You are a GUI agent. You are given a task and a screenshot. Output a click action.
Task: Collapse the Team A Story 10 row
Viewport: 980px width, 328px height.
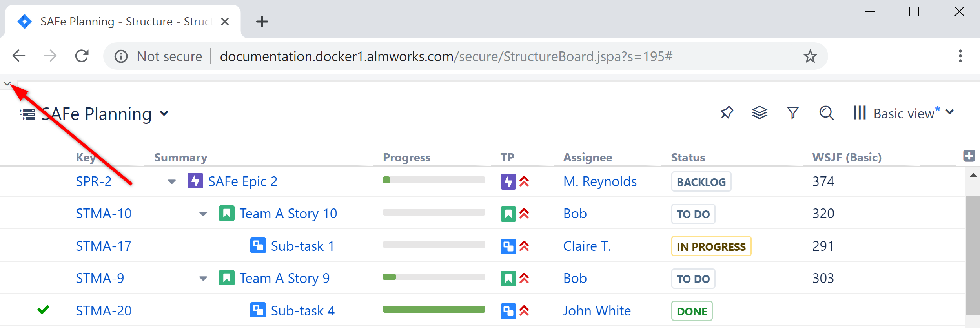203,214
